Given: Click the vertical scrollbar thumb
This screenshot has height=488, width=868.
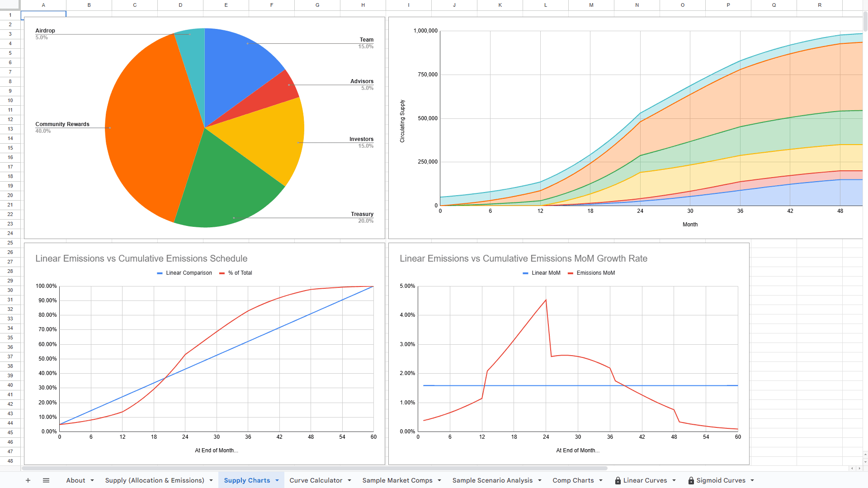Looking at the screenshot, I should [865, 21].
